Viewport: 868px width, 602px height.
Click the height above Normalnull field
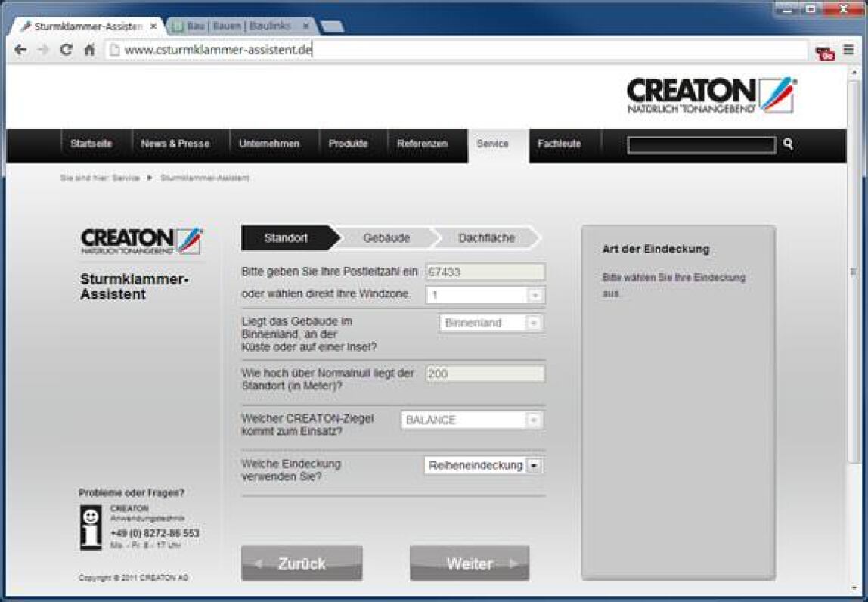pyautogui.click(x=485, y=374)
